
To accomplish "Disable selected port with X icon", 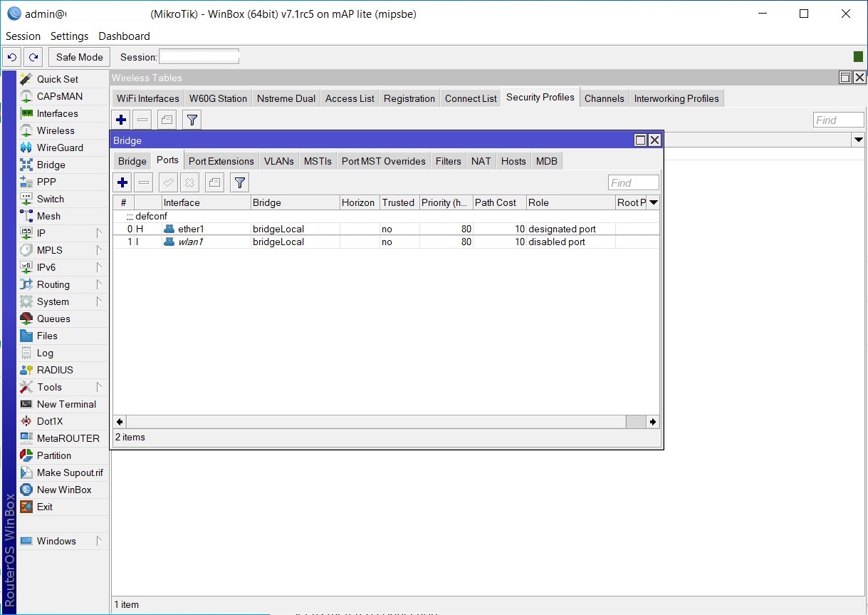I will click(x=189, y=182).
